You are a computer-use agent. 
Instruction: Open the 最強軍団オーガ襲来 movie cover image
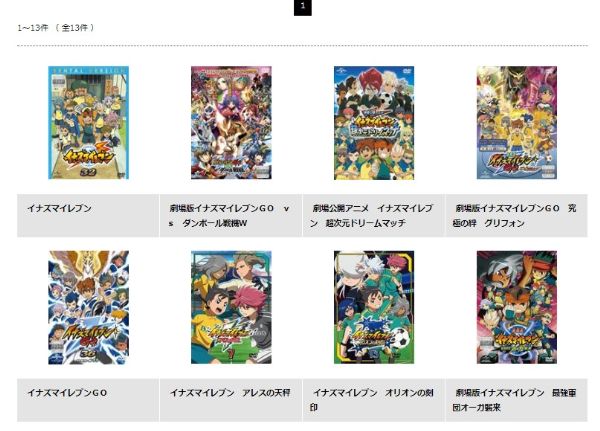click(x=517, y=307)
